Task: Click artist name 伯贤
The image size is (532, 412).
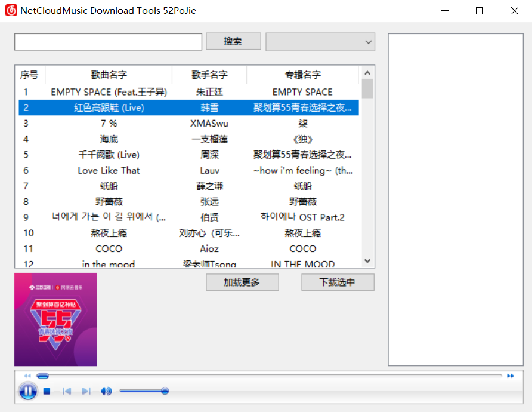Action: 209,217
